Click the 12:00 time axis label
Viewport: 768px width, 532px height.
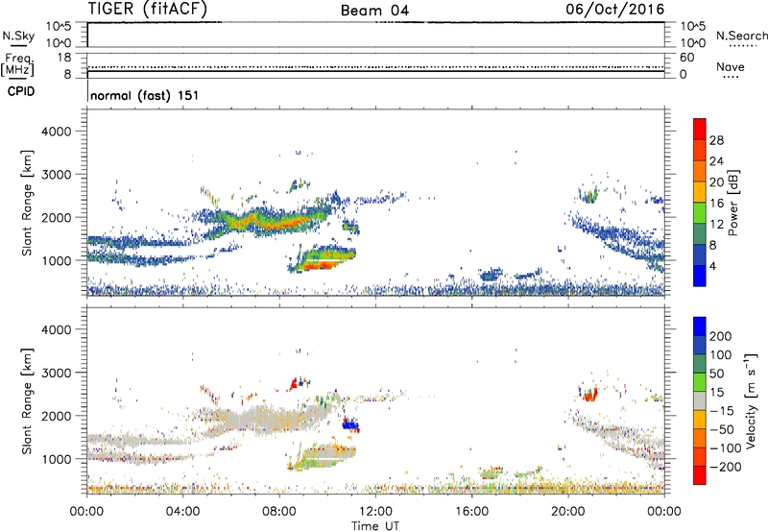pos(375,511)
